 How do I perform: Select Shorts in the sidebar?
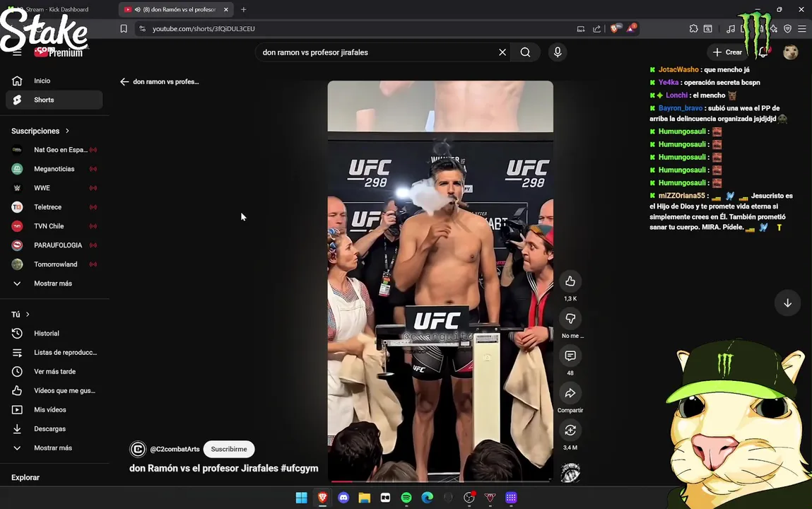pyautogui.click(x=54, y=100)
